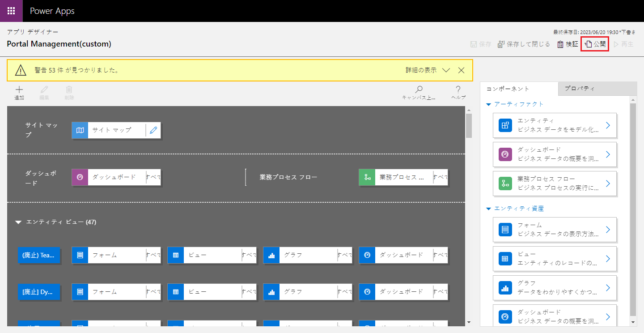Switch to the コンポーネント tab
This screenshot has width=644, height=333.
point(519,89)
